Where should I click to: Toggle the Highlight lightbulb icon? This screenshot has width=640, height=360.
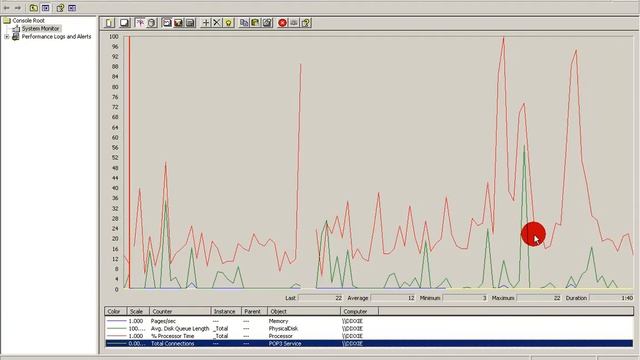[x=229, y=23]
